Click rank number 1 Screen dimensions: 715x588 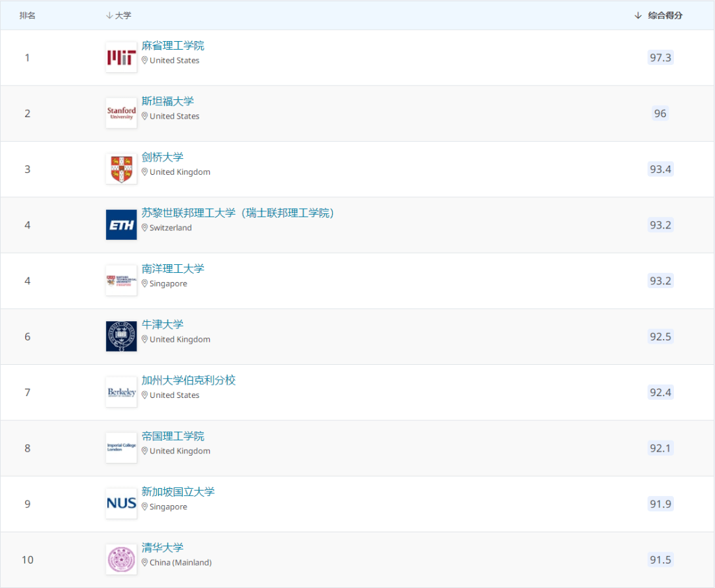tap(27, 58)
